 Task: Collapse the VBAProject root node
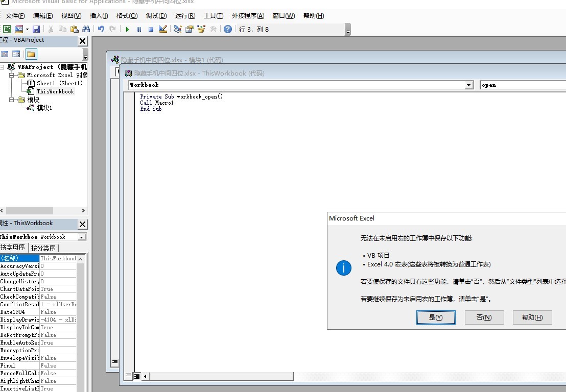2,67
